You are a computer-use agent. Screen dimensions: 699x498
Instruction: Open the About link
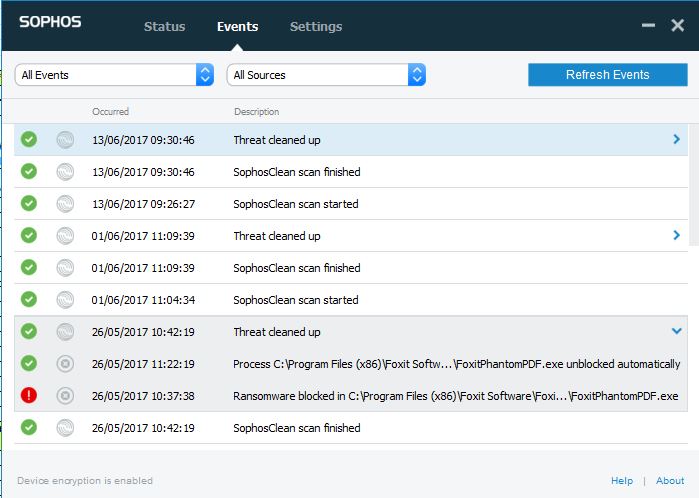[670, 481]
